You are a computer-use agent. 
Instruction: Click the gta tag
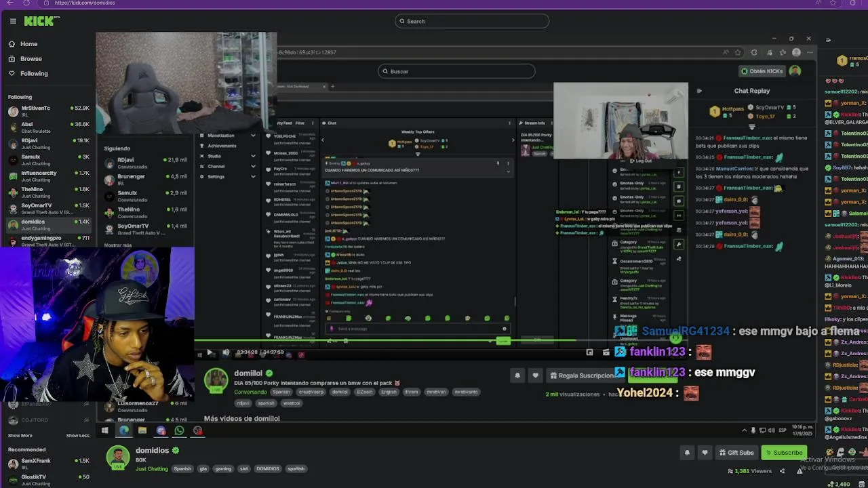point(203,469)
